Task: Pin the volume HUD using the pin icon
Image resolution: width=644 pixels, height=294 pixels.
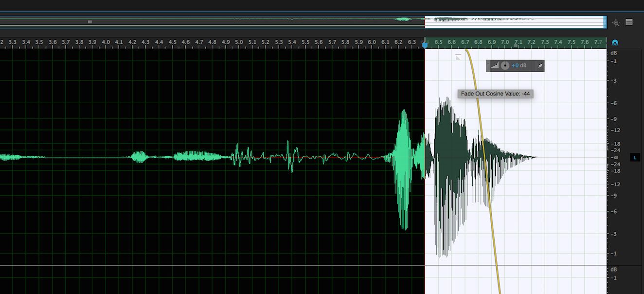Action: (540, 65)
